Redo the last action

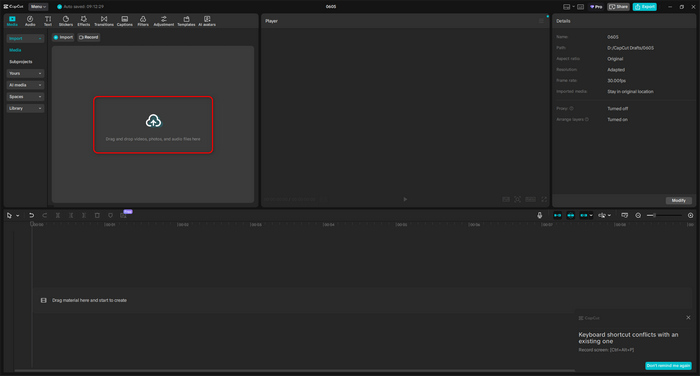pos(45,215)
